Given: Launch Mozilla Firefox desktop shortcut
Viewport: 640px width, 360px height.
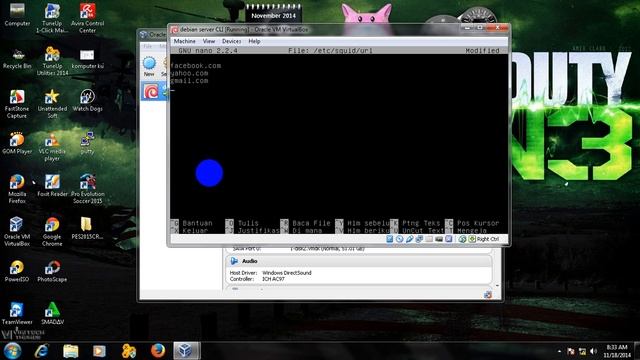Looking at the screenshot, I should (17, 189).
